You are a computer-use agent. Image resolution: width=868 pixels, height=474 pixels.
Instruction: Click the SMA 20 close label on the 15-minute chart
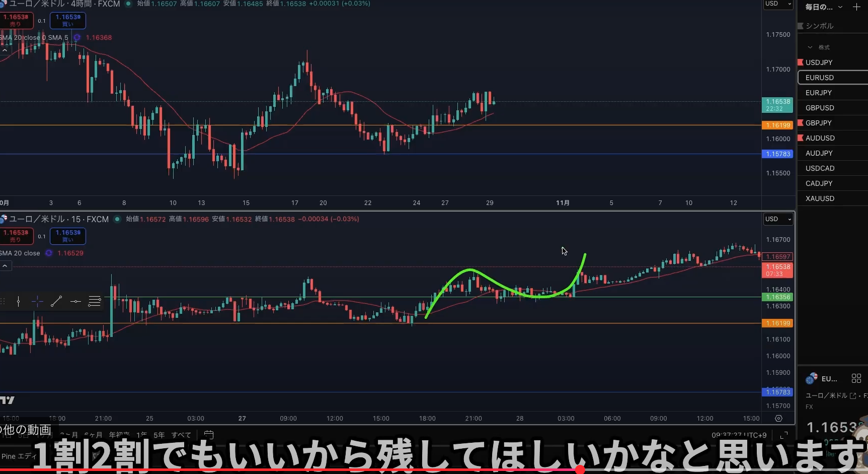(20, 253)
